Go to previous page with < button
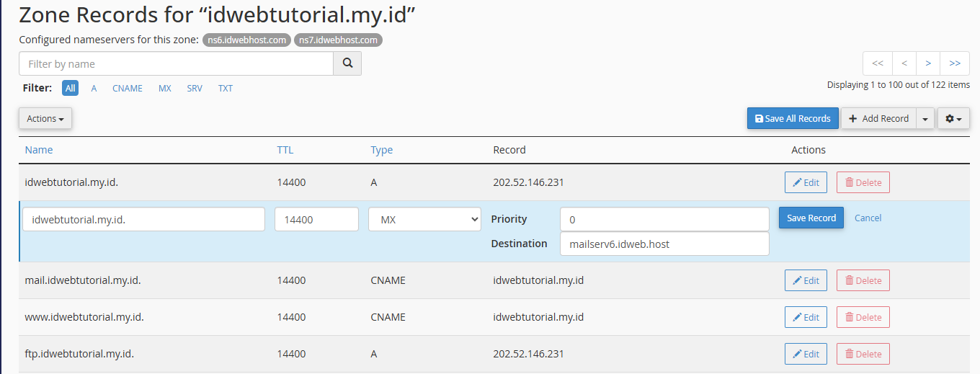 coord(904,63)
